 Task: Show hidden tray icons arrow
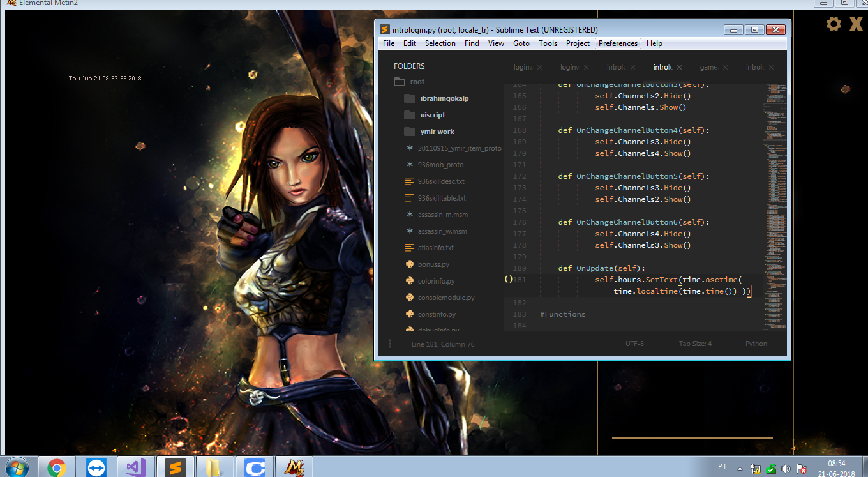click(x=740, y=468)
